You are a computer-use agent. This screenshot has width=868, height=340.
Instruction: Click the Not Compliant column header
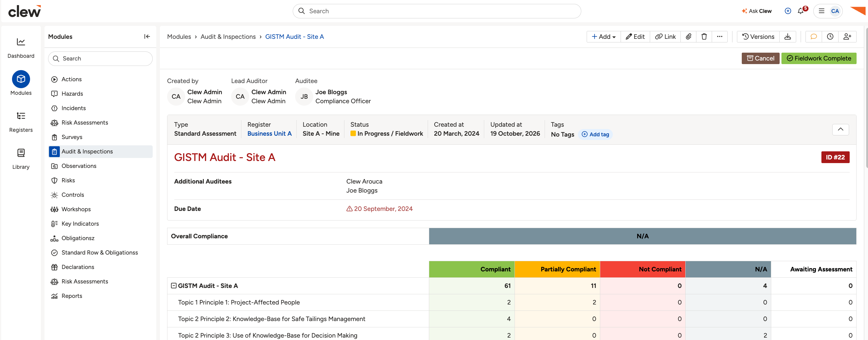pyautogui.click(x=642, y=269)
